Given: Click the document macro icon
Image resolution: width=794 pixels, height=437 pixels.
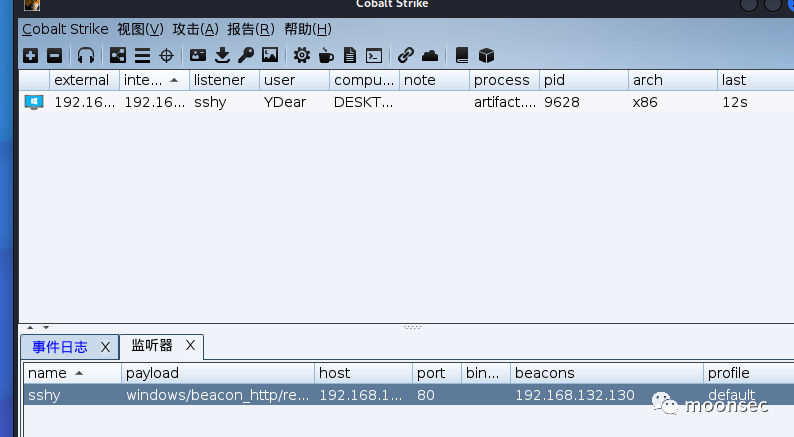Looking at the screenshot, I should pos(350,55).
